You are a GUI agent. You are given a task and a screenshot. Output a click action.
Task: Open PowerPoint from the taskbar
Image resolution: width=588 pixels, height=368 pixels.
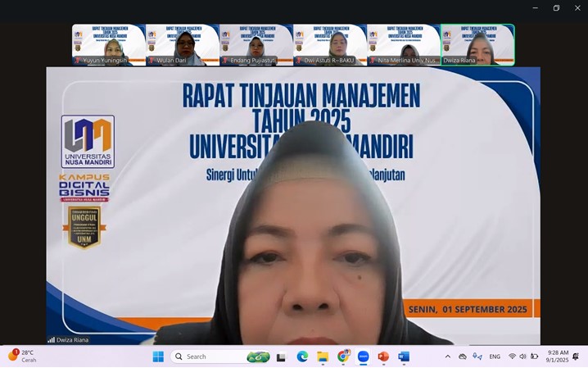[383, 357]
